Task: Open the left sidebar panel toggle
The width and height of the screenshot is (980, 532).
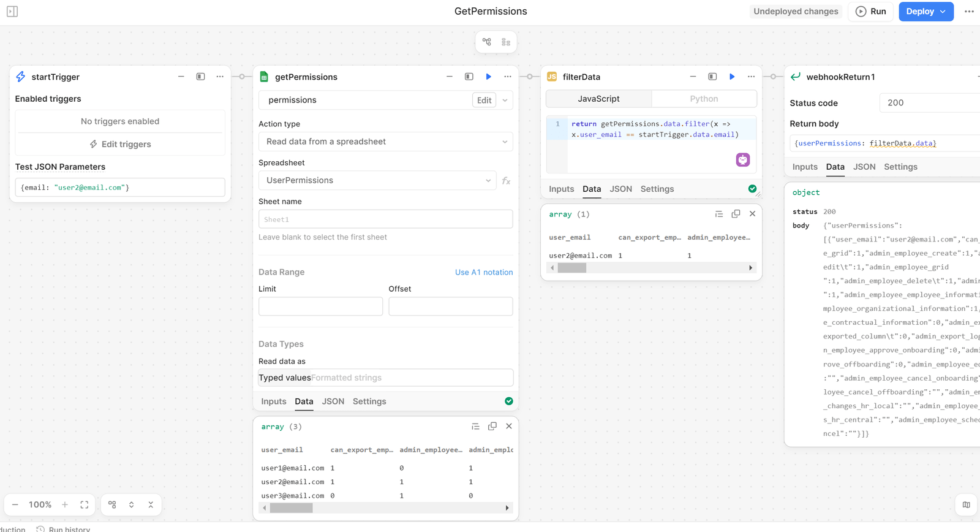Action: tap(12, 12)
